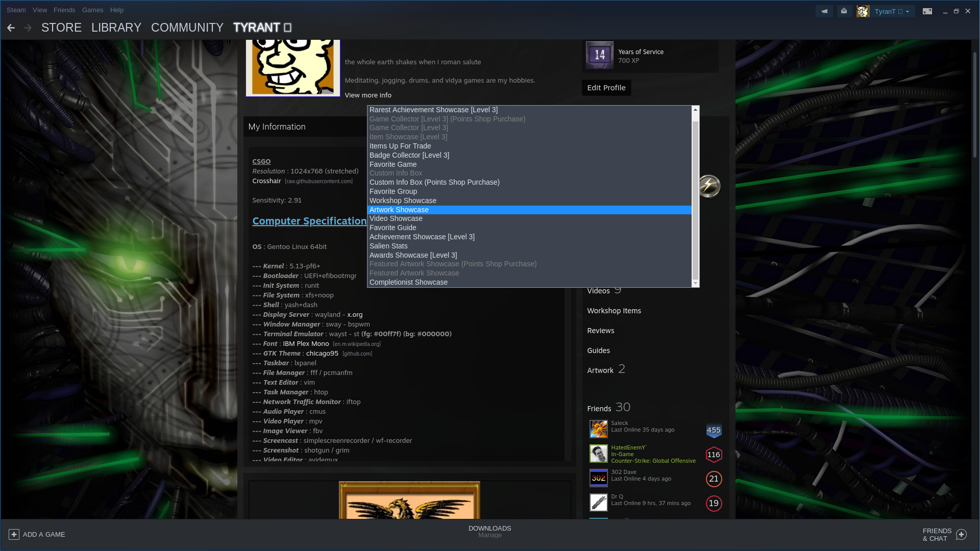980x551 pixels.
Task: Select Achievement Showcase [Level 3] option
Action: (x=529, y=237)
